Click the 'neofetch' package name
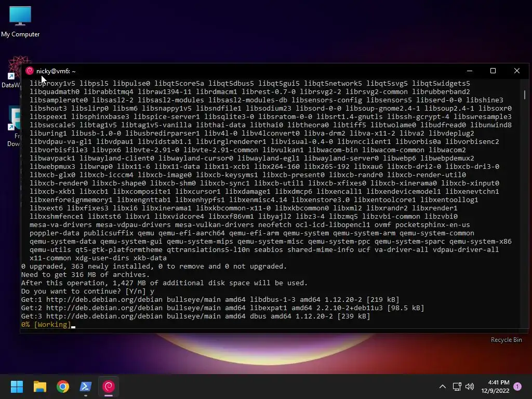532x399 pixels. point(274,224)
